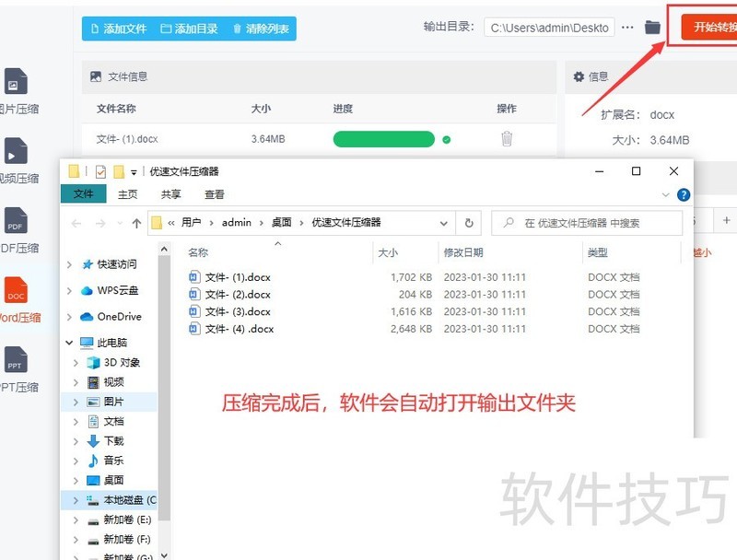
Task: Sort by 修改日期 column header
Action: pyautogui.click(x=463, y=252)
